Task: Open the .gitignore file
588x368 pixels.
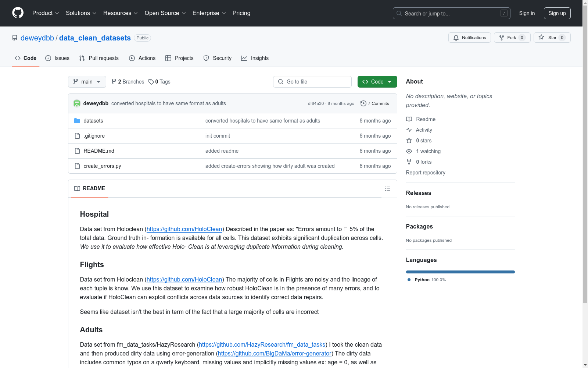Action: point(94,136)
